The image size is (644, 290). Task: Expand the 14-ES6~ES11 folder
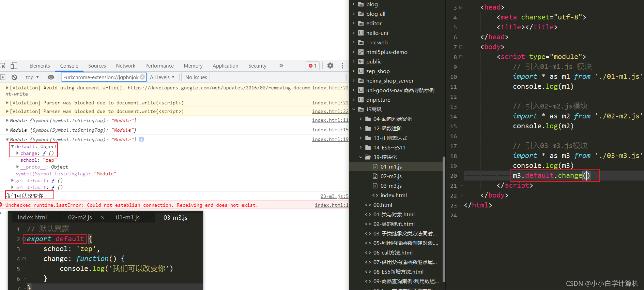click(361, 147)
